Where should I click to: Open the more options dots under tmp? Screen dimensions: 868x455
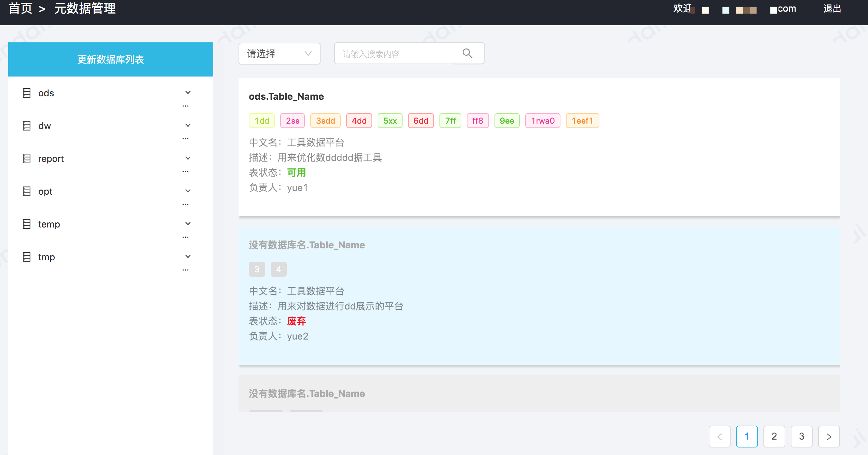(x=186, y=270)
